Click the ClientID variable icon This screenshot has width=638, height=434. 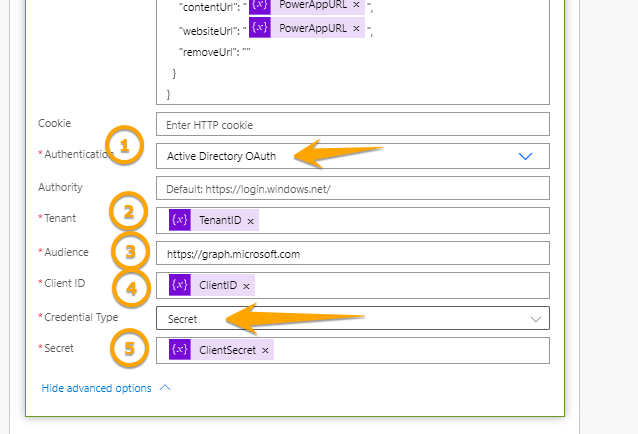coord(180,286)
